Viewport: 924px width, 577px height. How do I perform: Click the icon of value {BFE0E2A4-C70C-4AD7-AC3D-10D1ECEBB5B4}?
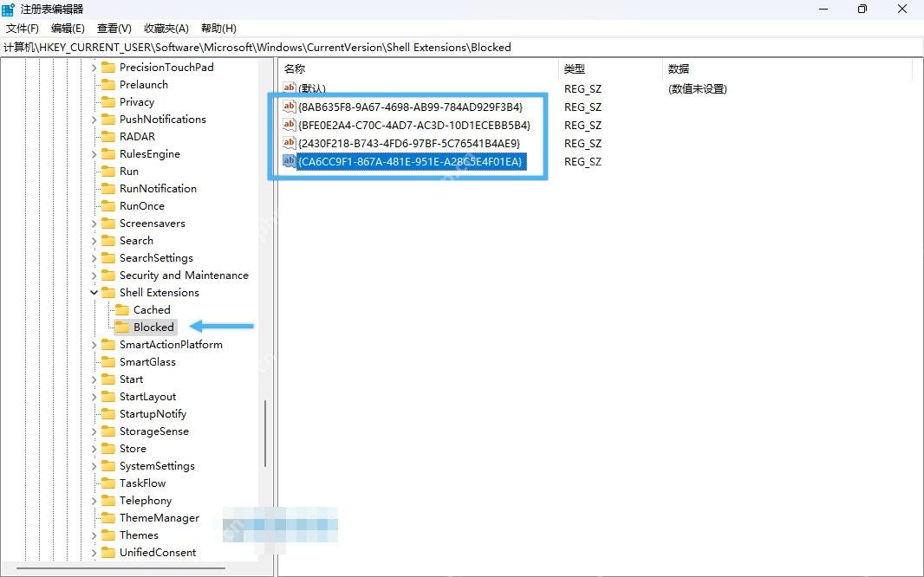point(290,125)
